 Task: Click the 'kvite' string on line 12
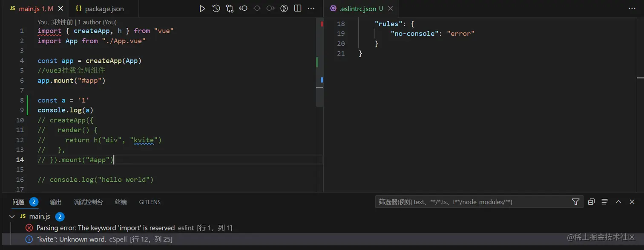click(x=144, y=140)
